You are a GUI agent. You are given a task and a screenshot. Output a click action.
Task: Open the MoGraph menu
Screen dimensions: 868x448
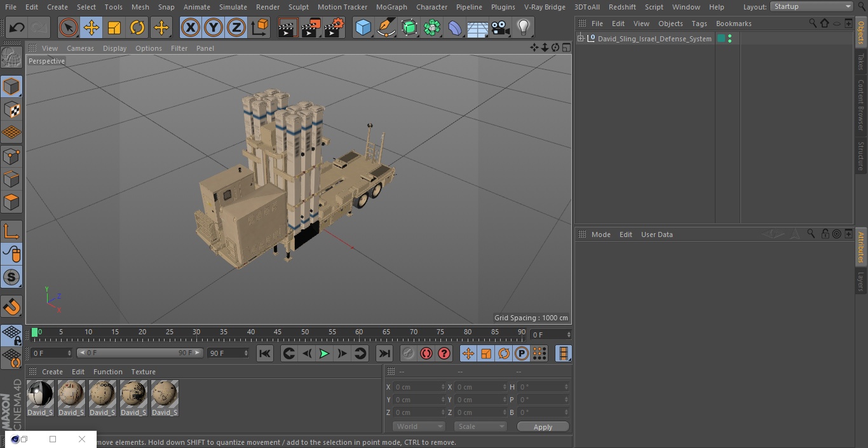click(391, 7)
